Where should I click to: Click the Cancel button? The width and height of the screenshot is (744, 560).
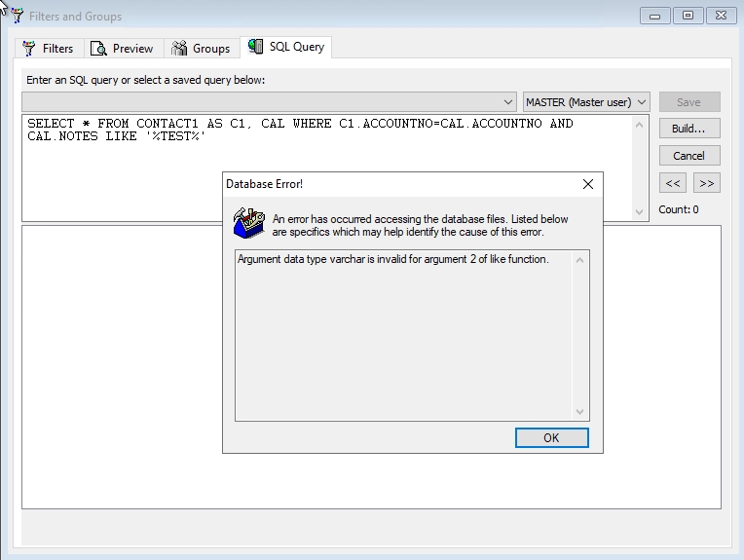688,156
